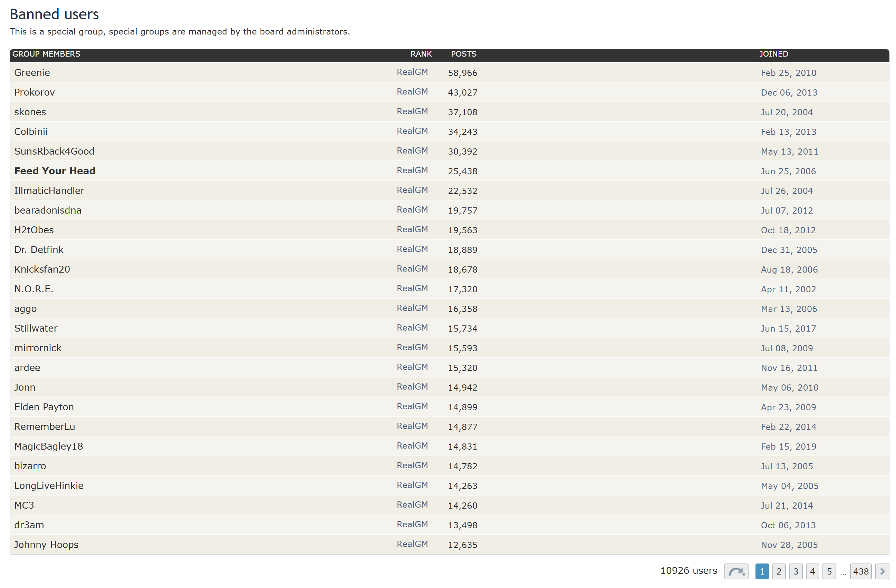View the Feed Your Head profile

coord(55,171)
